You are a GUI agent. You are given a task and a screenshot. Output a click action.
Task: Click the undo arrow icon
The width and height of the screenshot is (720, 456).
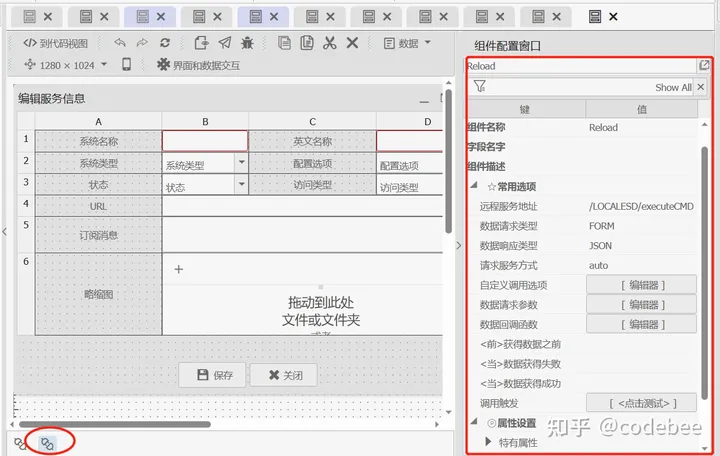point(120,43)
